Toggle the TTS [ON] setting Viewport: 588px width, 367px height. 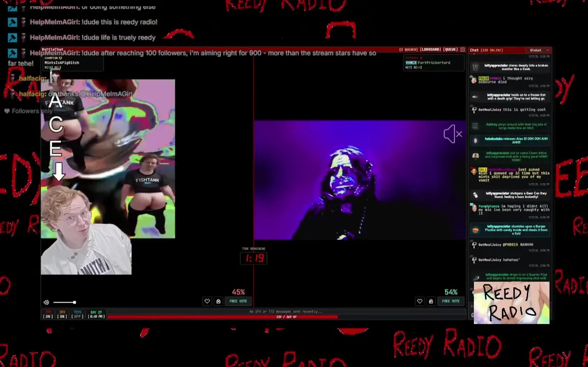48,314
